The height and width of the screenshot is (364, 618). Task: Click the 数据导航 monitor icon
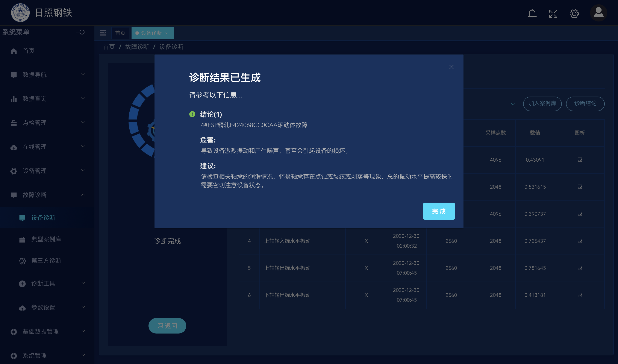tap(14, 75)
